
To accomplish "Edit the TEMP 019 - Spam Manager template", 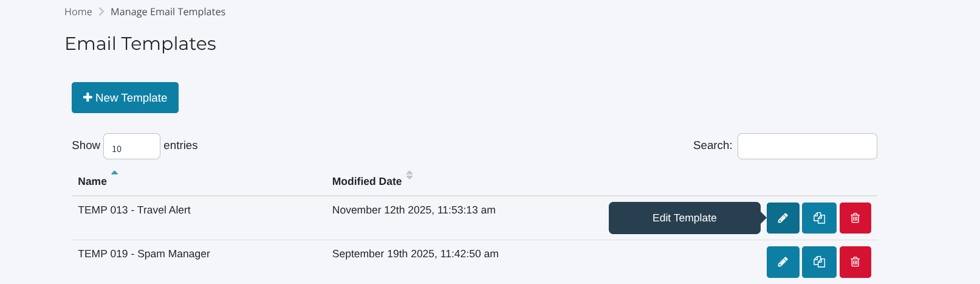I will (x=783, y=261).
